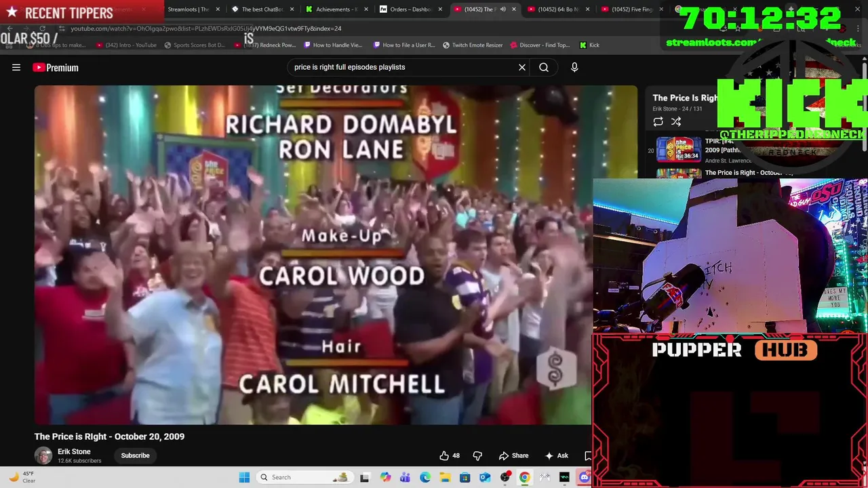This screenshot has height=488, width=868.
Task: Open How to File a User R... bookmark
Action: coord(403,45)
